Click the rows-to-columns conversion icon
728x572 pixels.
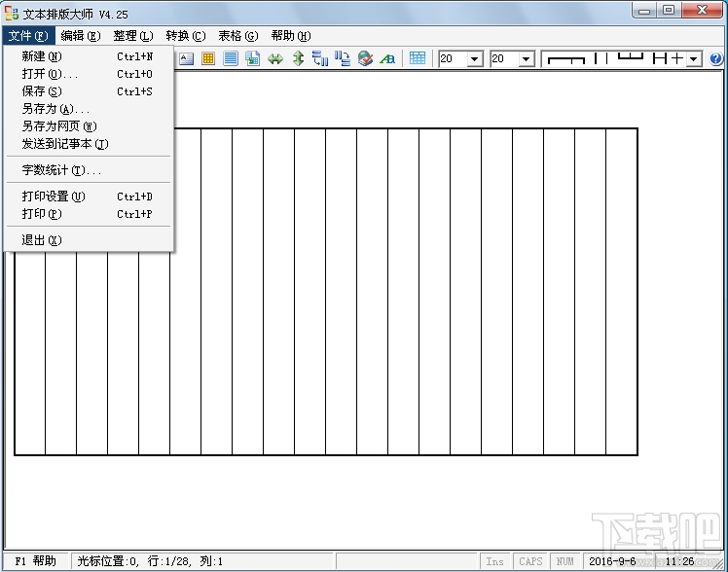coord(320,59)
